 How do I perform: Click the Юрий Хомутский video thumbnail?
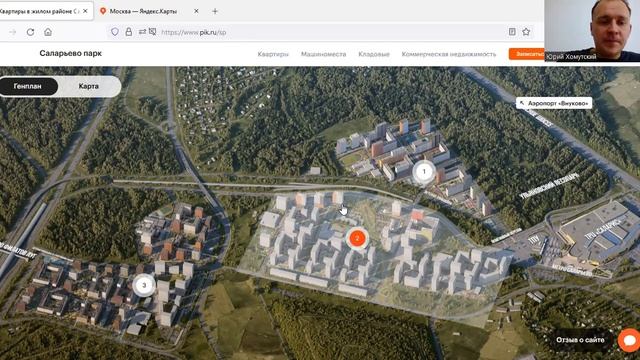tap(592, 31)
